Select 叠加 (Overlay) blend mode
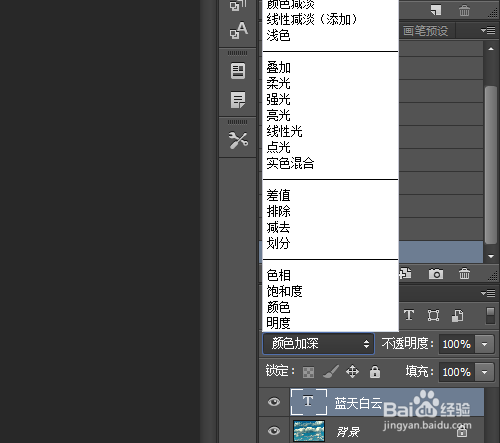This screenshot has width=500, height=443. (279, 68)
